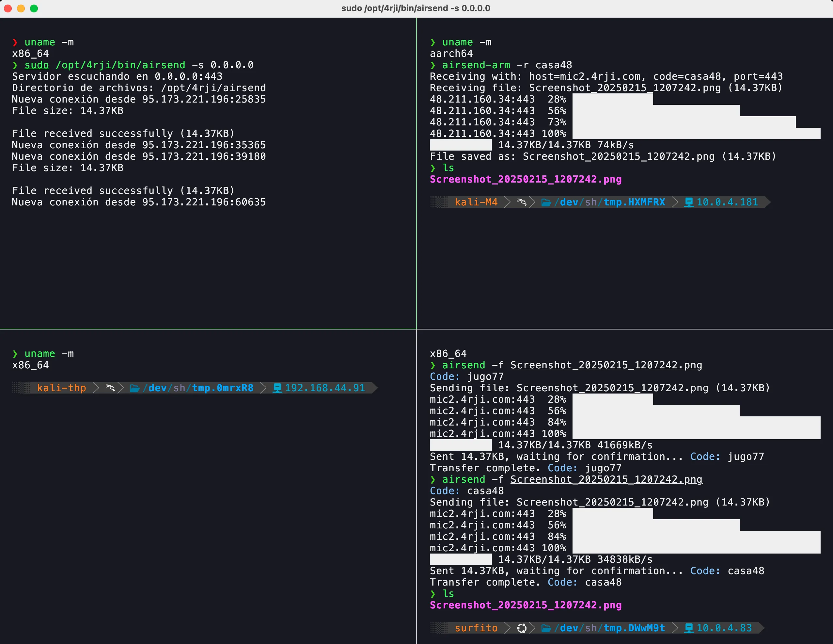The height and width of the screenshot is (644, 833).
Task: Click the surfito hostname prompt segment
Action: (476, 628)
